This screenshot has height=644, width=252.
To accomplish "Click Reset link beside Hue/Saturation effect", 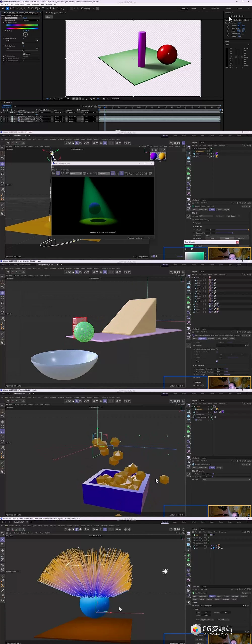I will point(25,18).
